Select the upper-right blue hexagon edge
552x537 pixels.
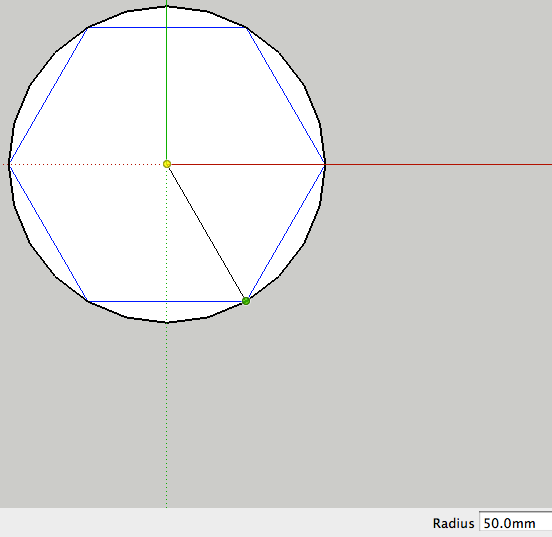point(285,96)
